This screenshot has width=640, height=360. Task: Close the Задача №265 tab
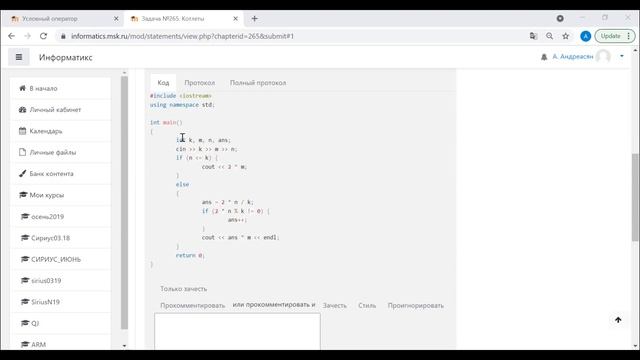[x=236, y=18]
